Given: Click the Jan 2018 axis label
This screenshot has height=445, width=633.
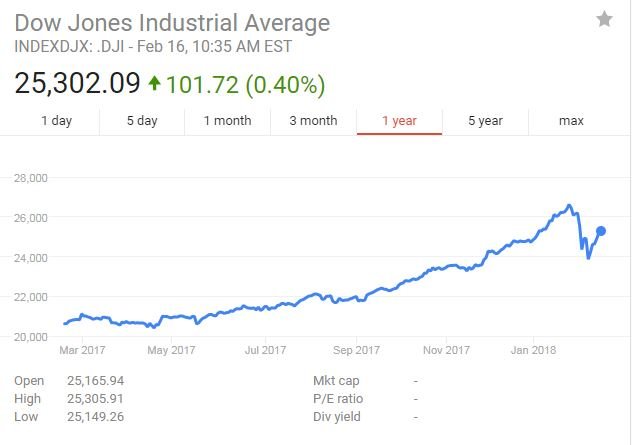Looking at the screenshot, I should coord(533,350).
